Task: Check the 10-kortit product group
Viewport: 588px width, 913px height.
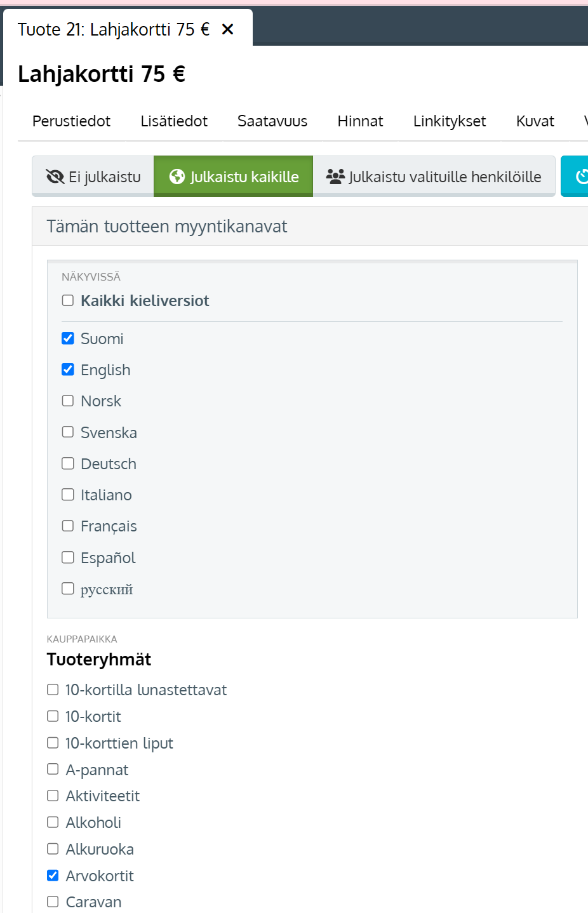Action: (x=53, y=716)
